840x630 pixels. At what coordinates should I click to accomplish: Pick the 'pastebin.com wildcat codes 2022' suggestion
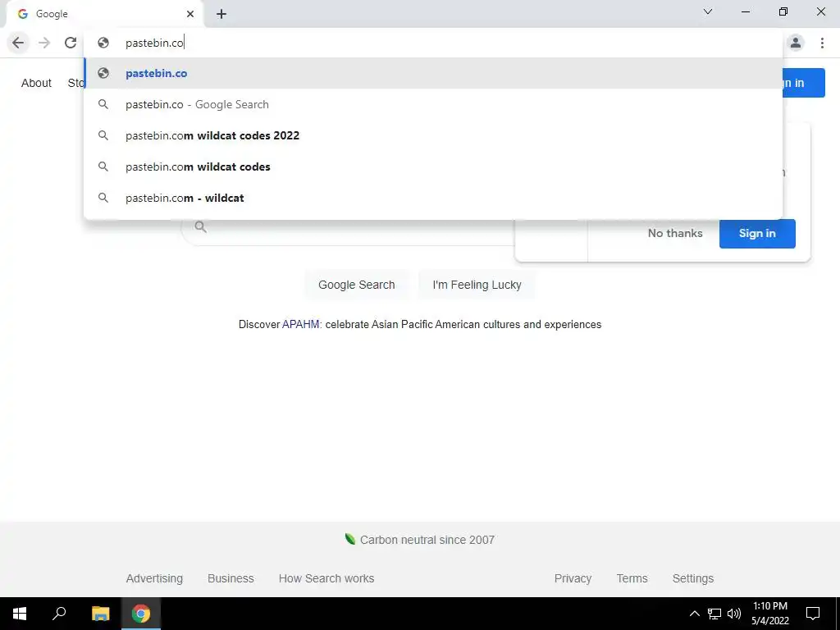433,135
